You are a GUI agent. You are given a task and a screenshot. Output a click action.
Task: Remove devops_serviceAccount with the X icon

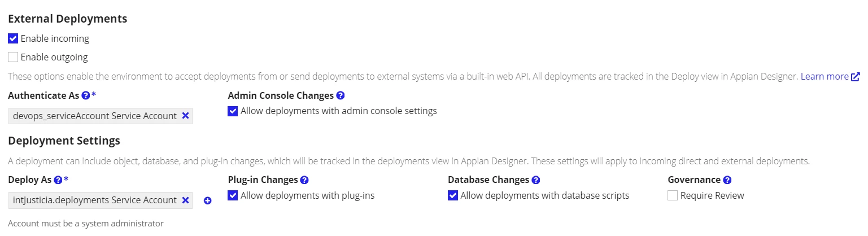click(x=185, y=116)
